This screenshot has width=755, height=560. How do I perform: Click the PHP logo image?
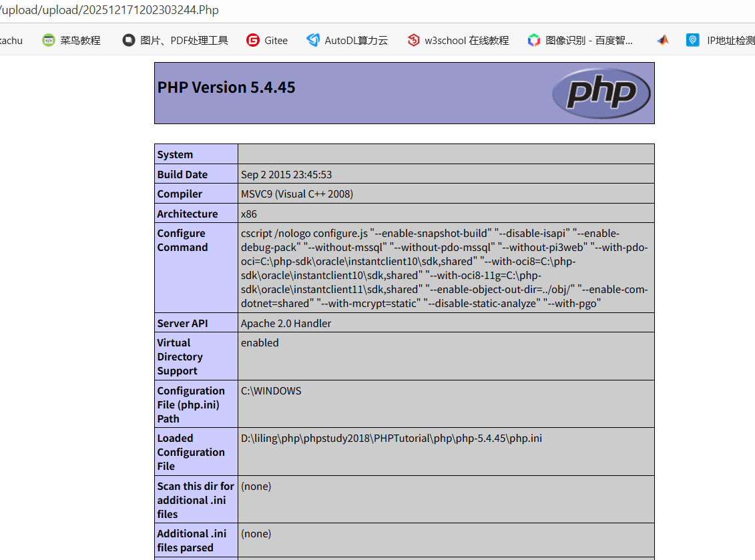coord(601,93)
